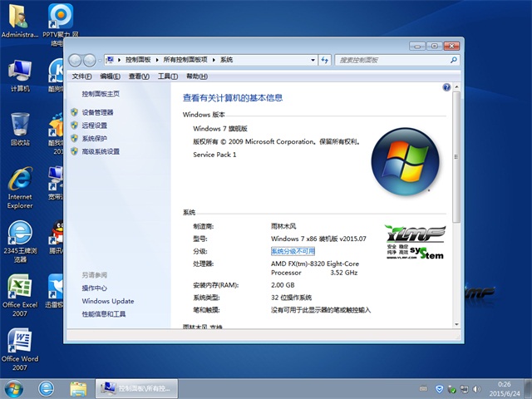The width and height of the screenshot is (532, 399).
Task: Click the 32 位操作系统 system type value
Action: [291, 298]
